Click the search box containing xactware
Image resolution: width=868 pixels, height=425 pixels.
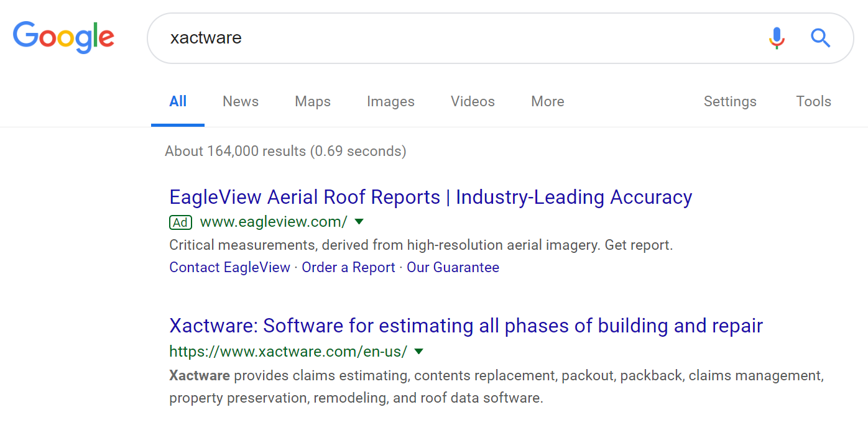(x=460, y=38)
